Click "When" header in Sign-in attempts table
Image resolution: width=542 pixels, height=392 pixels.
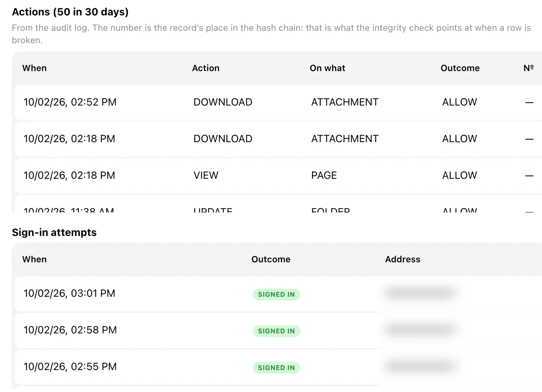[34, 259]
